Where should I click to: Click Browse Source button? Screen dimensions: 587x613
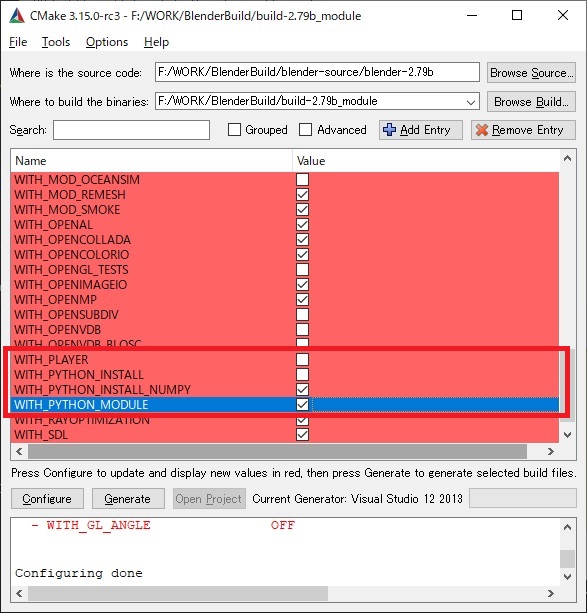(x=531, y=73)
